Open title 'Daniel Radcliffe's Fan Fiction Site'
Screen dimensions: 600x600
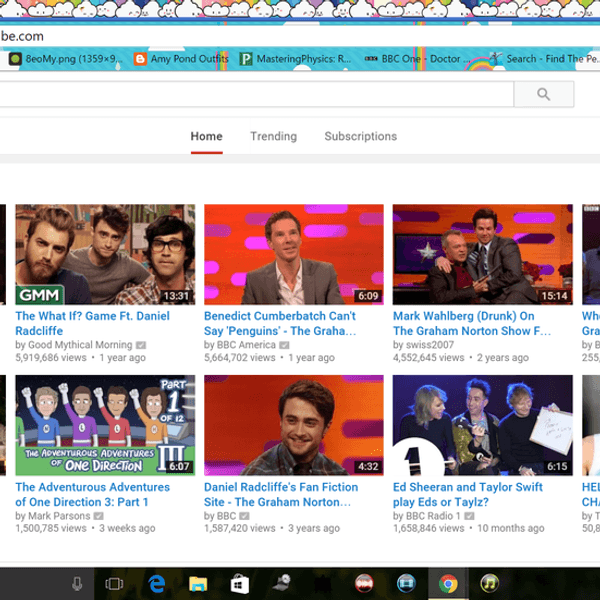pos(281,494)
